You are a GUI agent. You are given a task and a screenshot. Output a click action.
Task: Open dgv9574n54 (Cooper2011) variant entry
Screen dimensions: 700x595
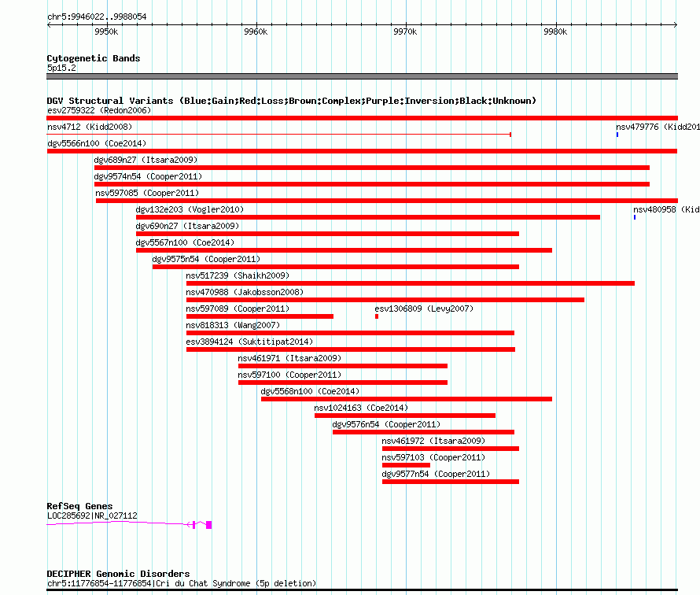(148, 176)
